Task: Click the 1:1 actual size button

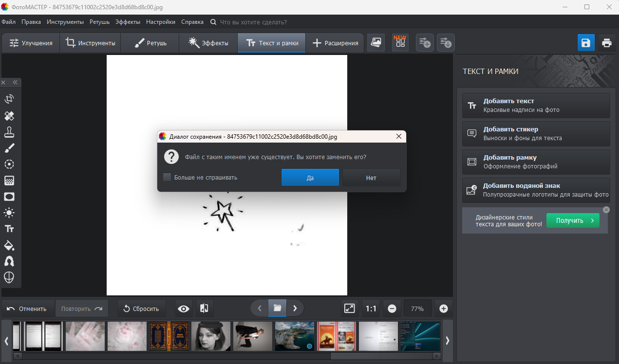Action: (x=371, y=309)
